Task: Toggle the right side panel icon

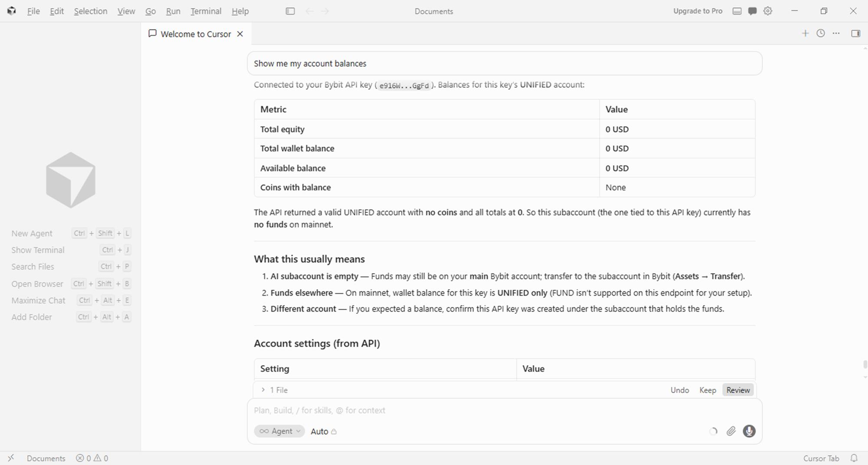Action: pos(856,33)
